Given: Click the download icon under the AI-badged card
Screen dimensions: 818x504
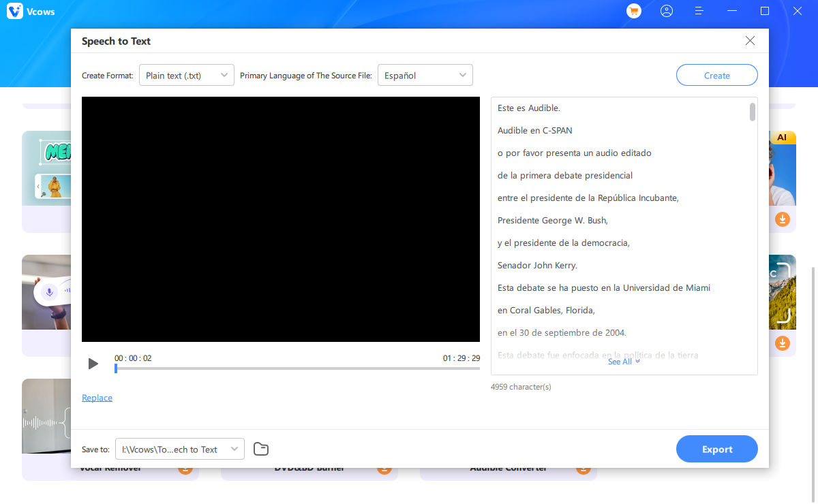Looking at the screenshot, I should click(783, 219).
